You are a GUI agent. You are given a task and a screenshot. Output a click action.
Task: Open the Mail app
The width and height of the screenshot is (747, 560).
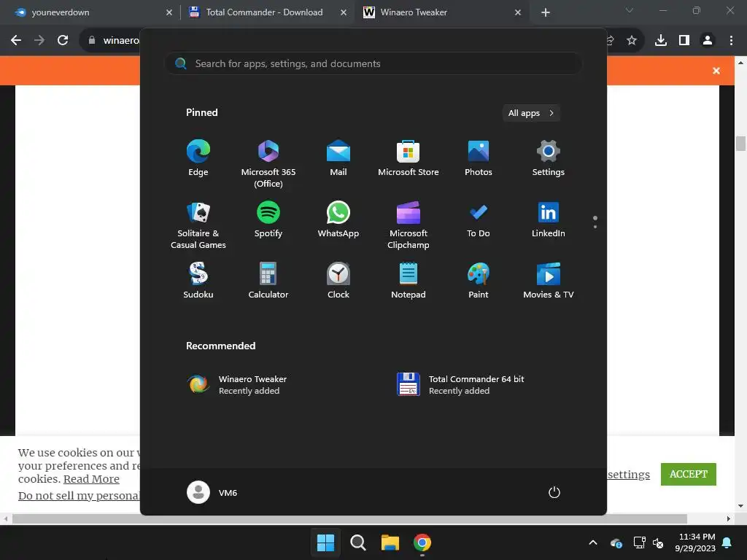(338, 159)
